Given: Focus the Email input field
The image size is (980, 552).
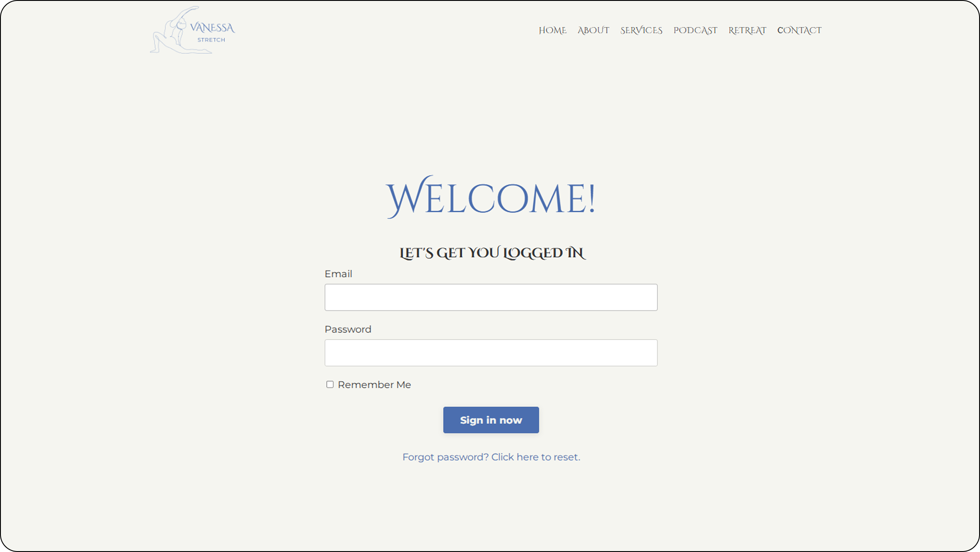Looking at the screenshot, I should tap(491, 297).
